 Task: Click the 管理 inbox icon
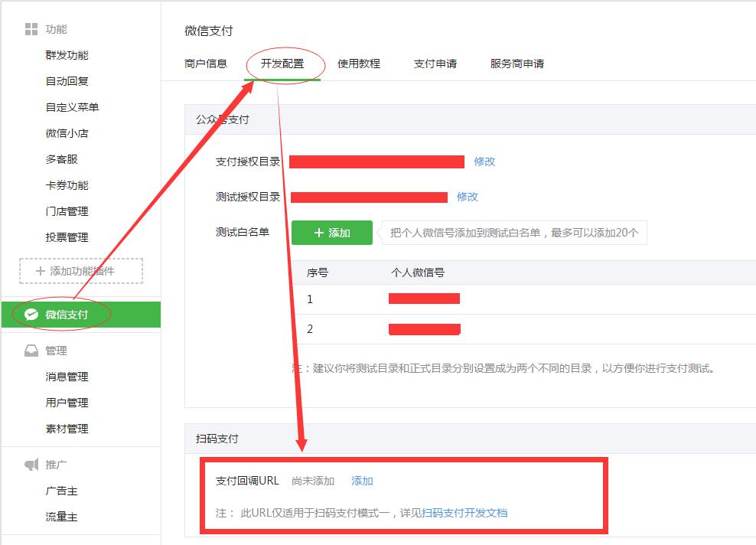pos(31,351)
